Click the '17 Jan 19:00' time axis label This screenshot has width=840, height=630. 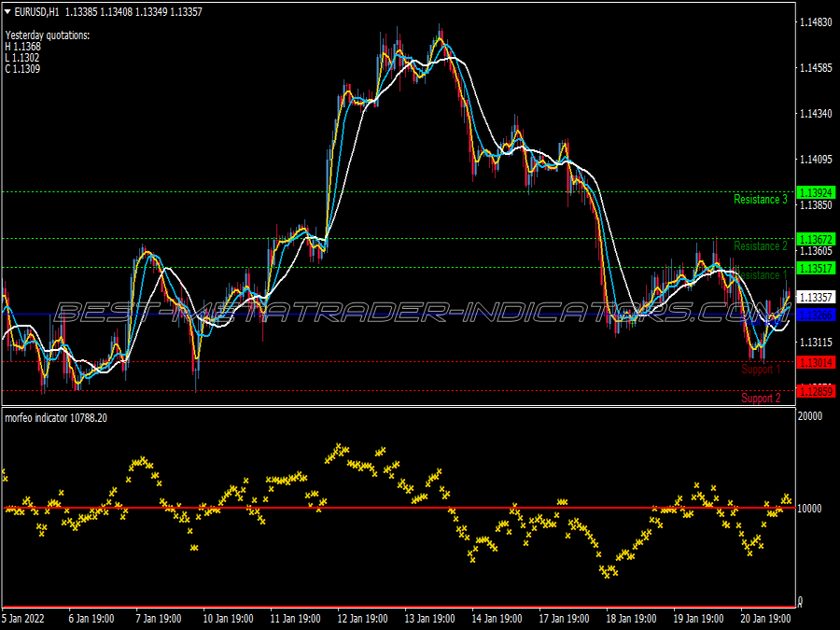pos(564,618)
